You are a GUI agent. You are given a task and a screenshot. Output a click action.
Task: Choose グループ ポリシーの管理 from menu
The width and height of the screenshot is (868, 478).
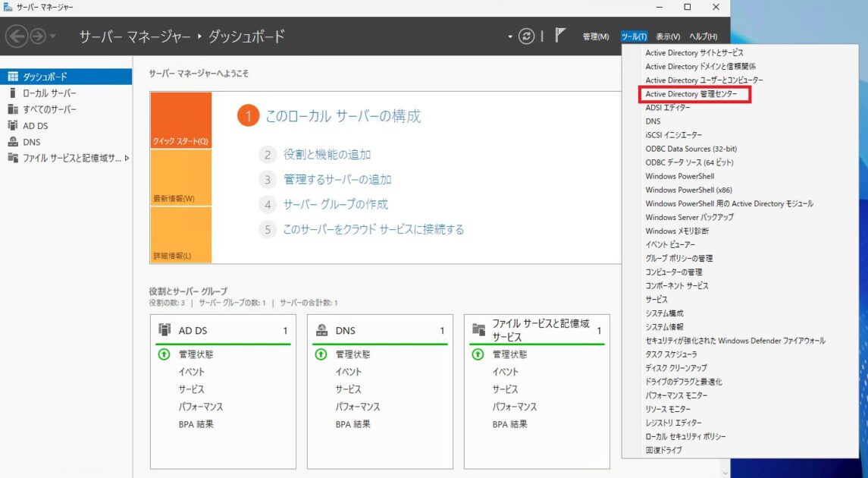click(x=678, y=259)
